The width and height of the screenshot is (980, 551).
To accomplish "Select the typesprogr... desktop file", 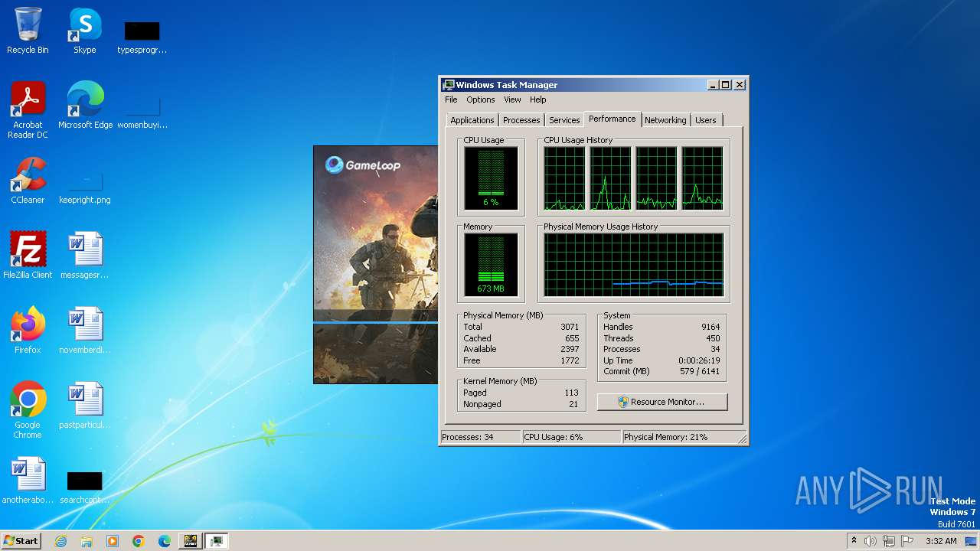I will [x=142, y=37].
